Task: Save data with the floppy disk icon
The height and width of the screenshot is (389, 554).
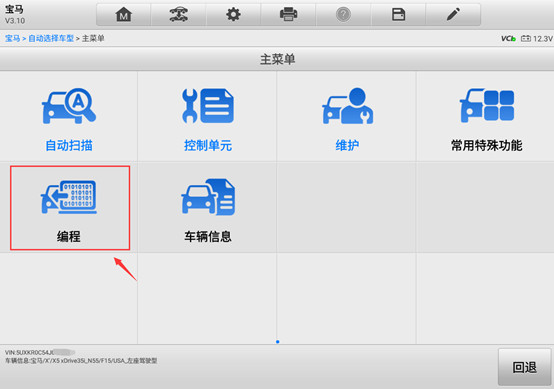Action: tap(398, 15)
